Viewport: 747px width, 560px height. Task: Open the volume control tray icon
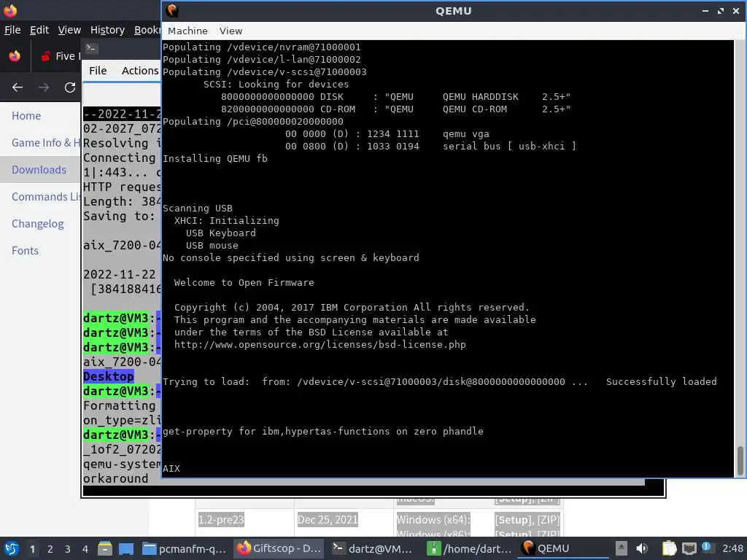click(642, 548)
